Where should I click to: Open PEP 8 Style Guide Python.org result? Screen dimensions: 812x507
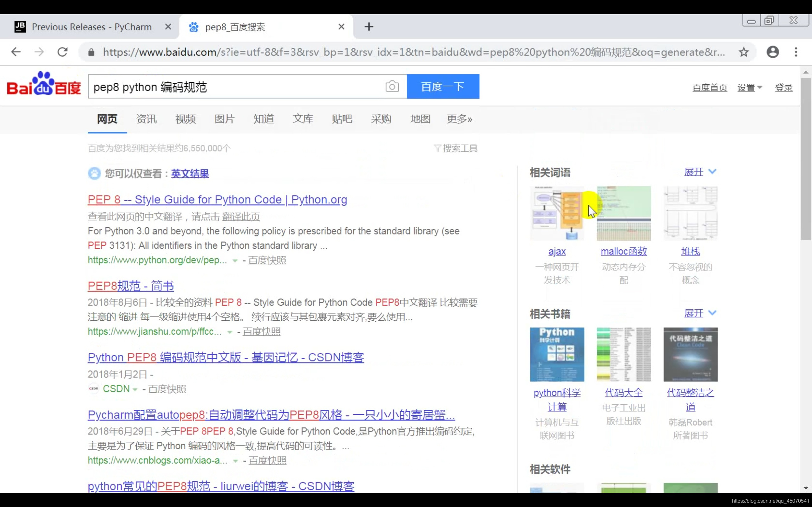tap(217, 200)
